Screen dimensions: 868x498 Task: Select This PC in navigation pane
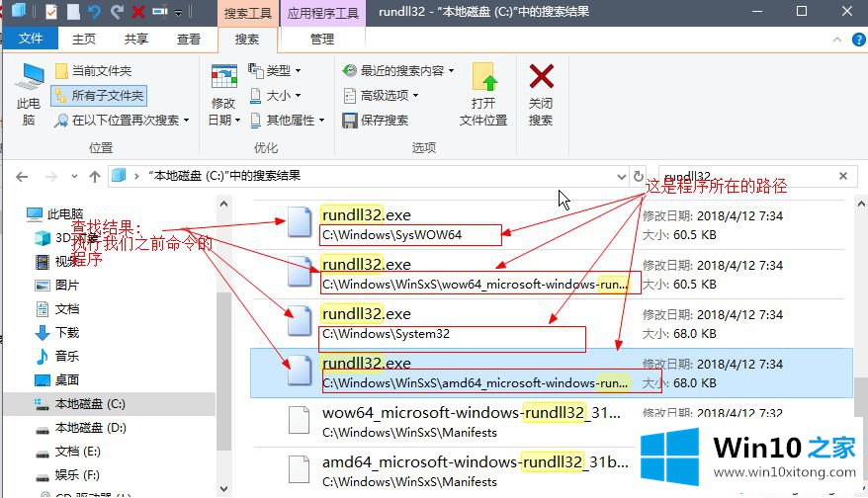click(55, 213)
